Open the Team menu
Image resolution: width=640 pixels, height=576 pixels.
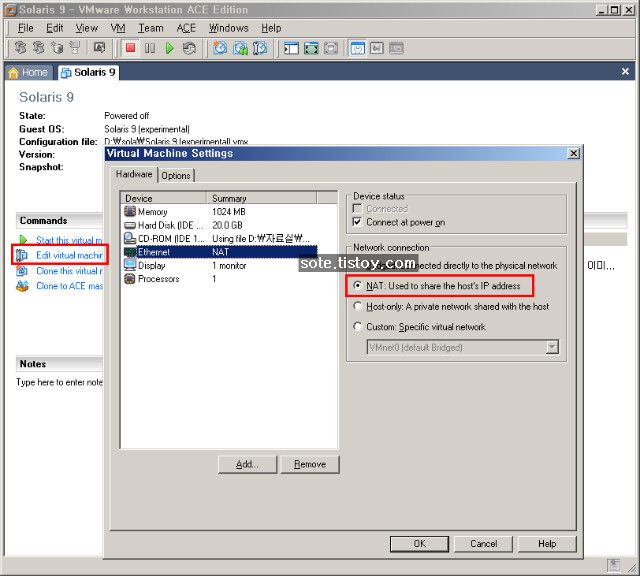point(151,28)
